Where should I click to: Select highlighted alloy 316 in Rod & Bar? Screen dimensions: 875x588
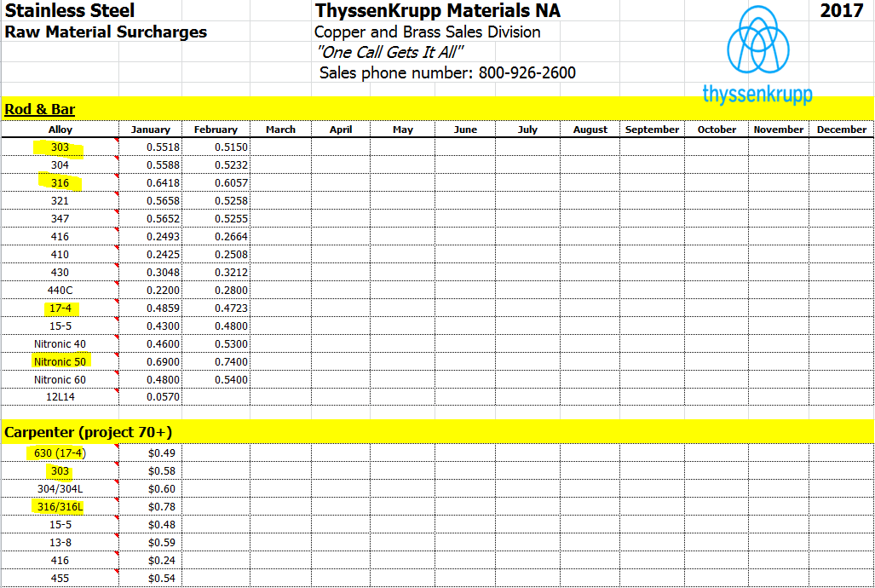point(60,183)
